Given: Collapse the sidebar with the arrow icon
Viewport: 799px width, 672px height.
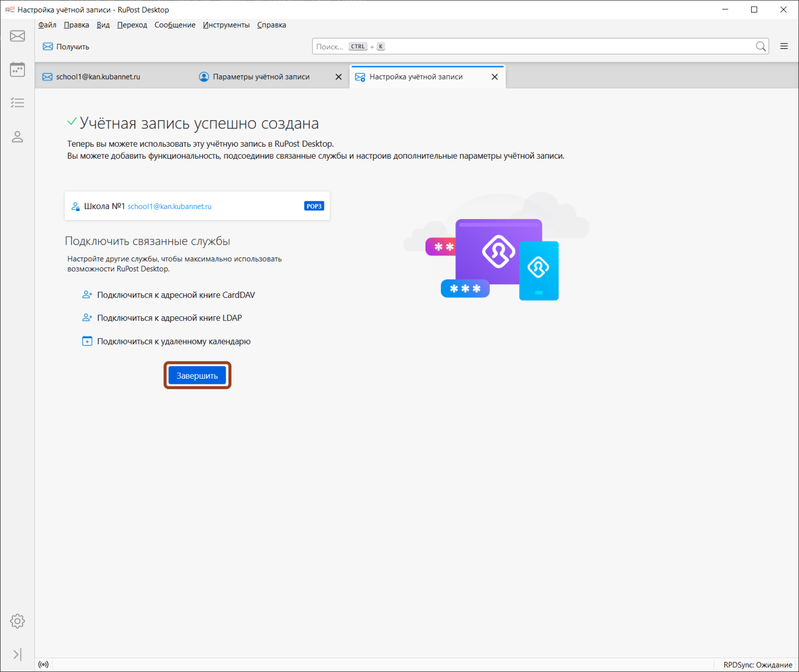Looking at the screenshot, I should tap(17, 654).
